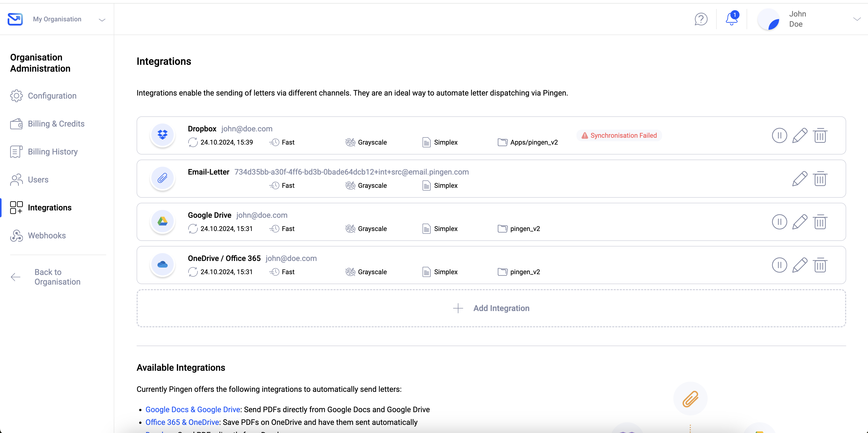Go Back to Organisation

point(58,277)
